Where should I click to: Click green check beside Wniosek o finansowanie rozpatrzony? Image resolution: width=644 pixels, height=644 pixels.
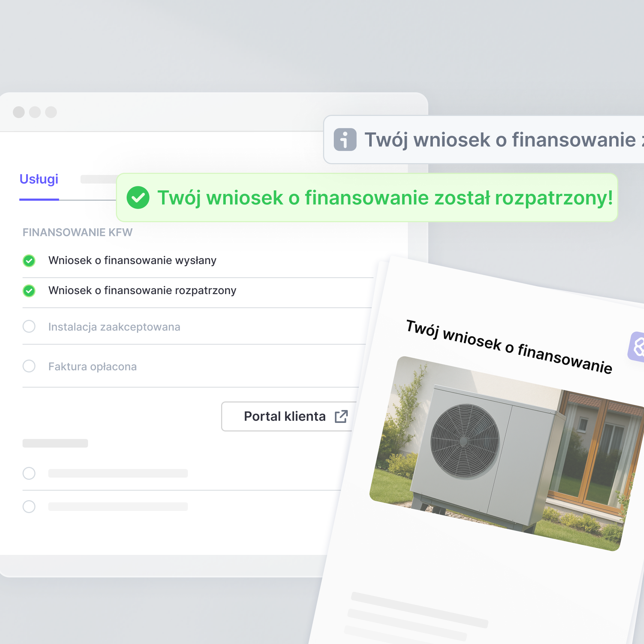pos(29,291)
